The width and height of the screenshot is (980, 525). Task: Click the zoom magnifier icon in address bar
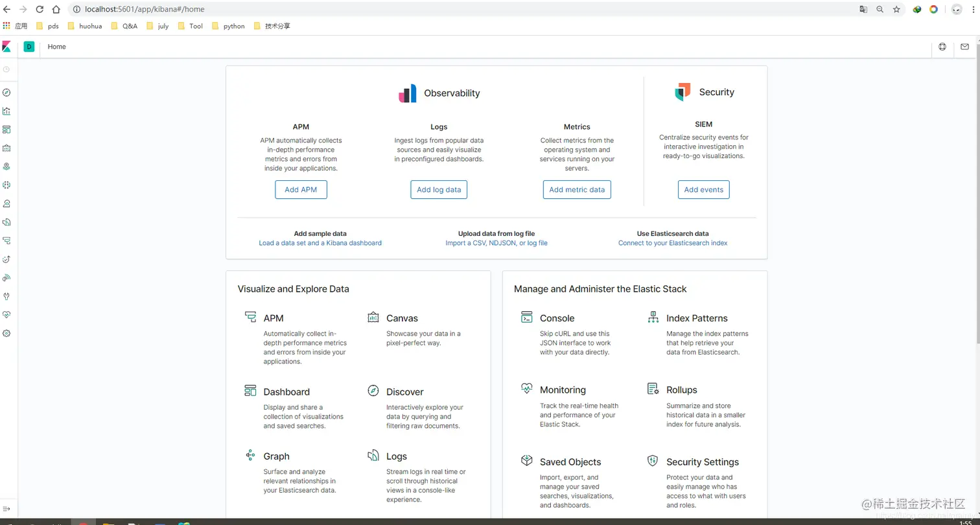point(880,10)
